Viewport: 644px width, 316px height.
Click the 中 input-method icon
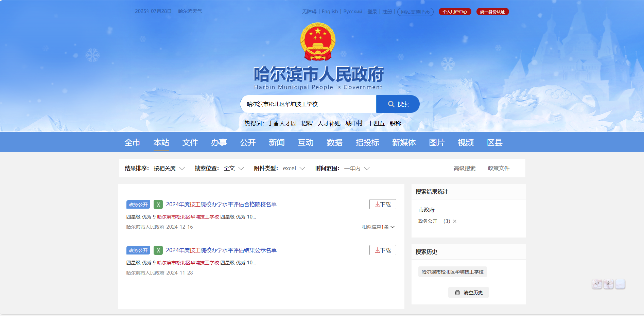(597, 284)
